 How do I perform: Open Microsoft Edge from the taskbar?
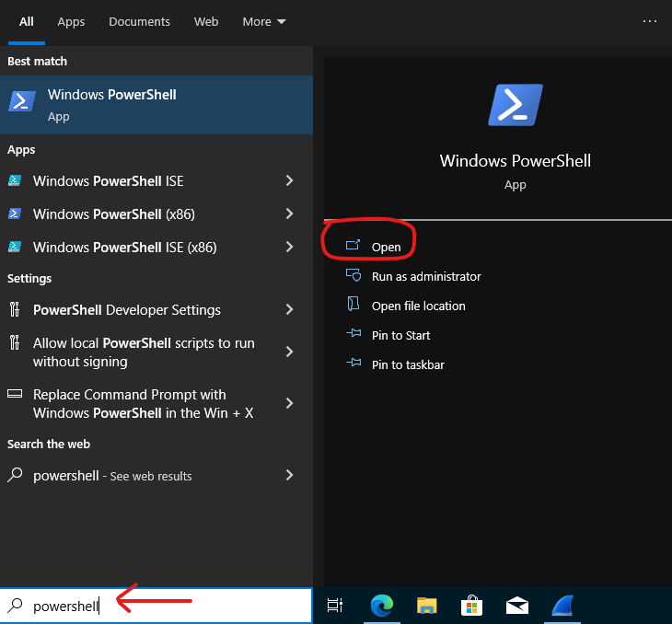point(382,606)
